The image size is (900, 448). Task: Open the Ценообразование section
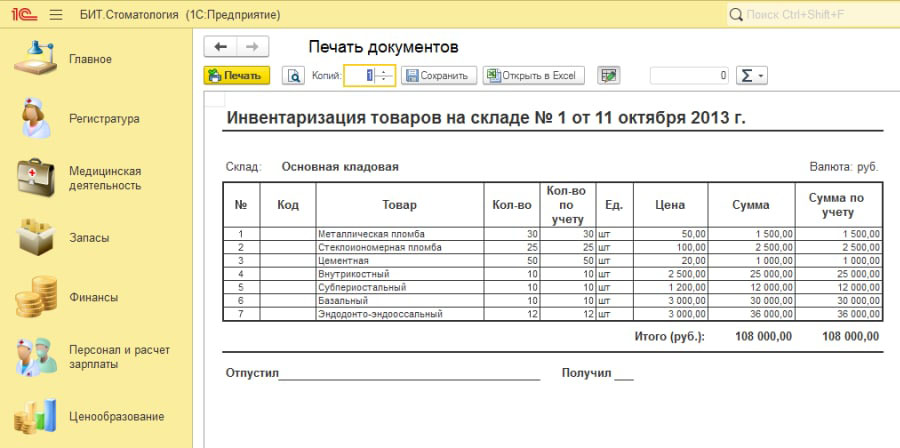(x=117, y=416)
